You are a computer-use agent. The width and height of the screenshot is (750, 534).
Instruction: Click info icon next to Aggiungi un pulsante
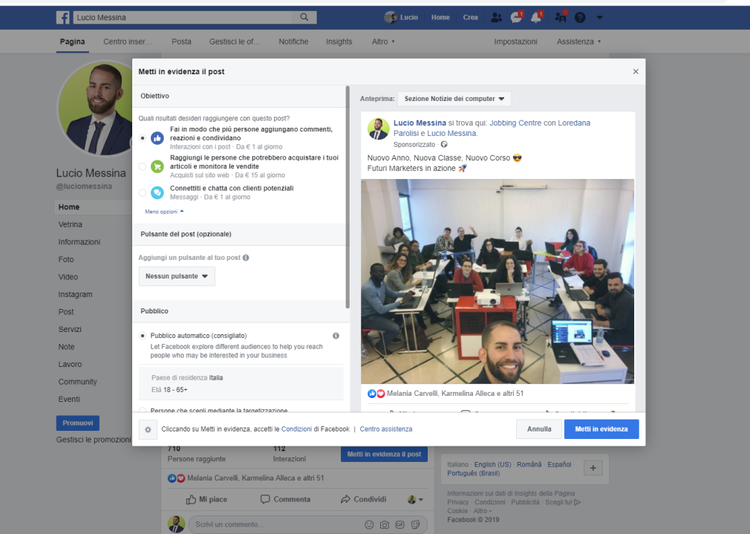click(246, 257)
